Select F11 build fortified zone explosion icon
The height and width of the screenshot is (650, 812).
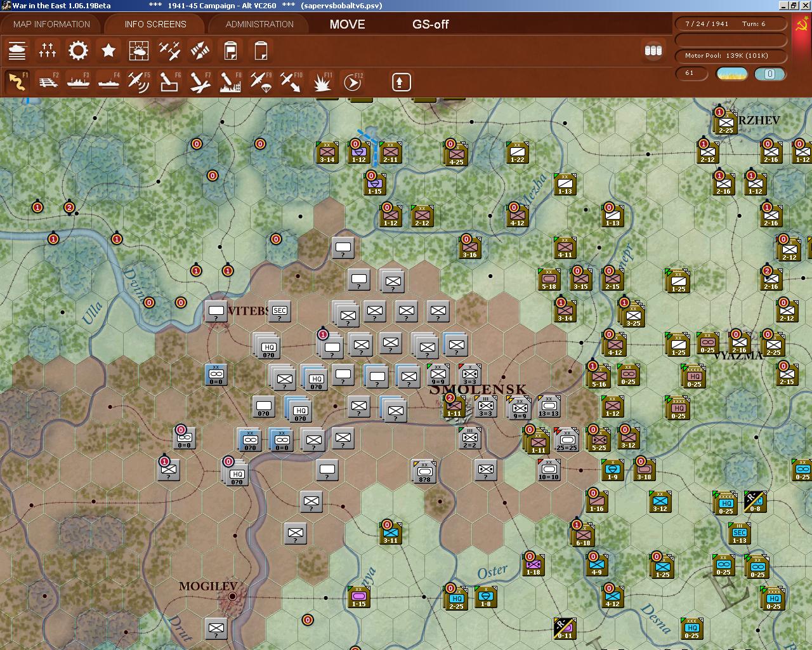(x=323, y=82)
